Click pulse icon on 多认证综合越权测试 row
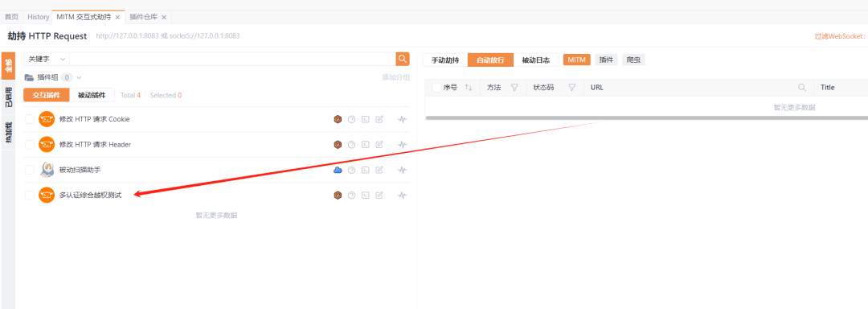 [403, 196]
